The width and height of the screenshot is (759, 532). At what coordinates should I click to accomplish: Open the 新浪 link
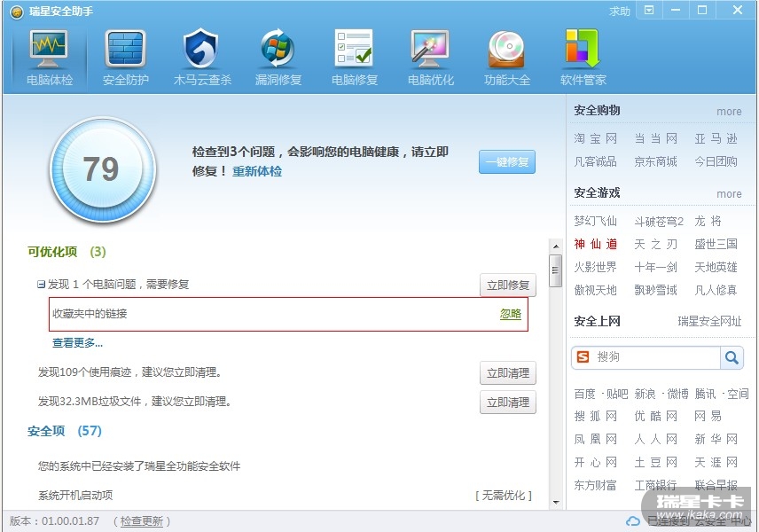click(x=645, y=394)
